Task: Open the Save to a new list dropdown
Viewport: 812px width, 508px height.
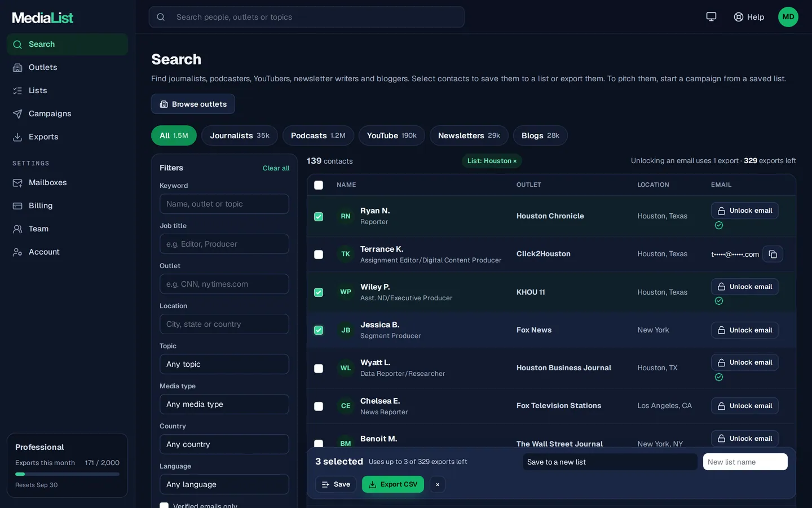Action: point(610,462)
